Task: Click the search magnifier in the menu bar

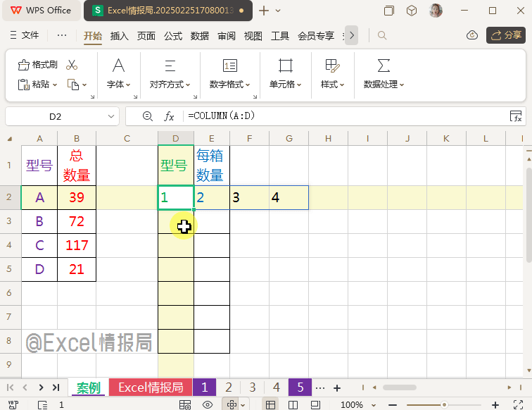Action: pyautogui.click(x=382, y=35)
